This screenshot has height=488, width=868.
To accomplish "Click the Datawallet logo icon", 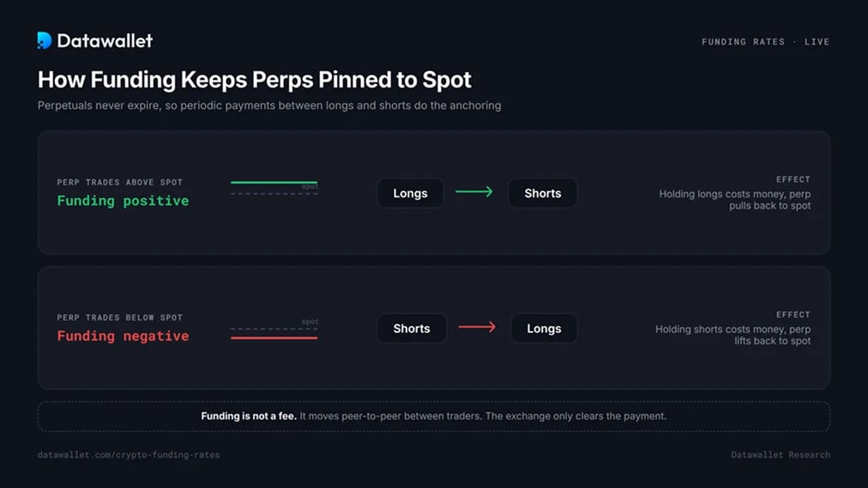I will coord(45,40).
